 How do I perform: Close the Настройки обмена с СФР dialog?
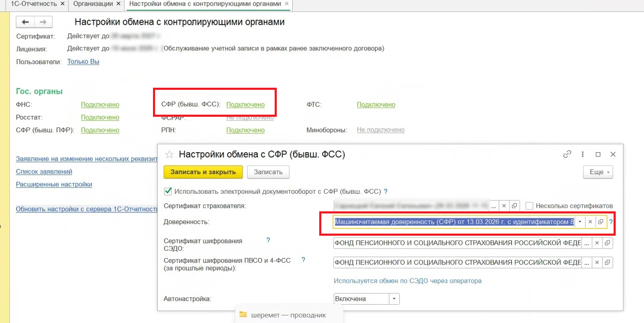pyautogui.click(x=613, y=154)
